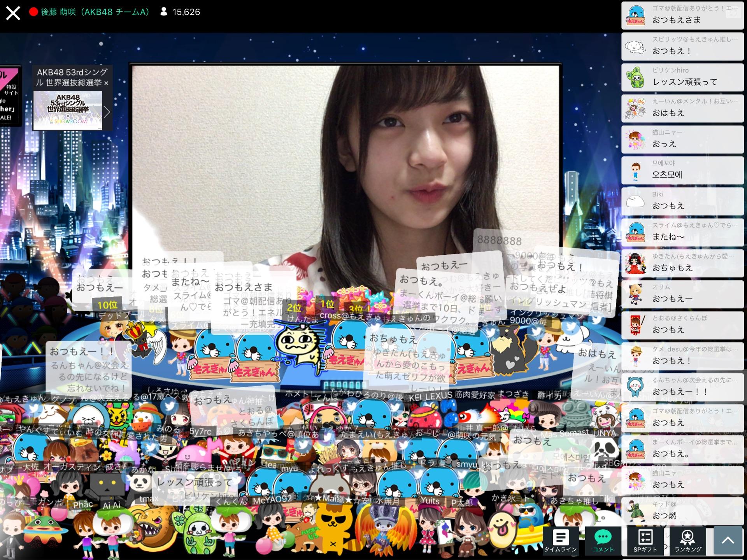Viewport: 747px width, 560px height.
Task: Select the Korean comment "오츠모에"
Action: 667,175
